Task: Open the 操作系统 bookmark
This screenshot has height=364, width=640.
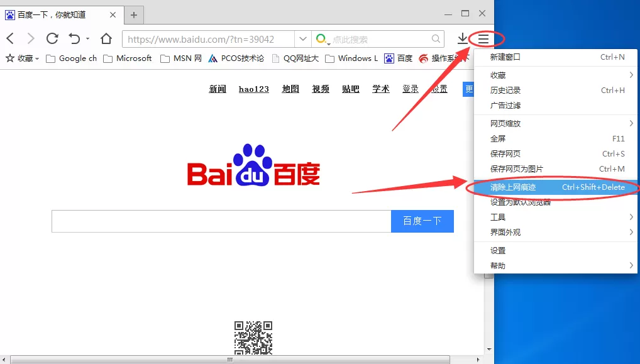Action: click(445, 58)
